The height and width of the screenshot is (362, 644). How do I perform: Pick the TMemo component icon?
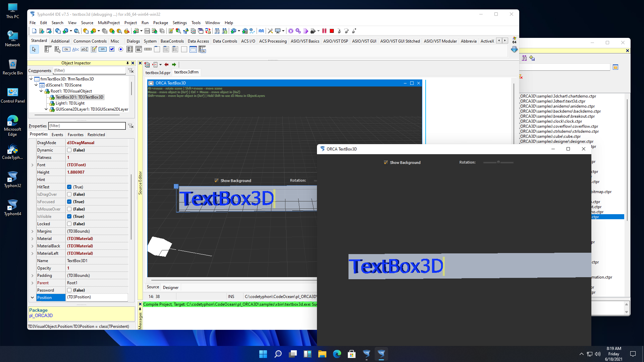tap(94, 50)
